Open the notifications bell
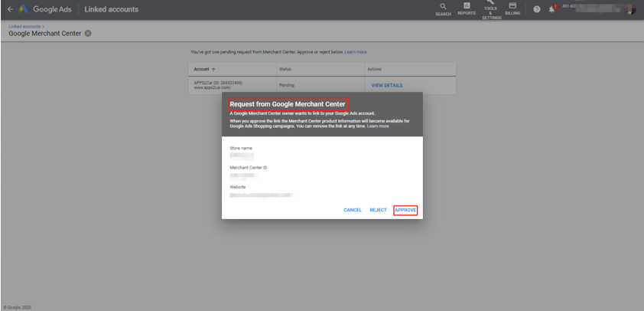644x311 pixels. pyautogui.click(x=551, y=9)
